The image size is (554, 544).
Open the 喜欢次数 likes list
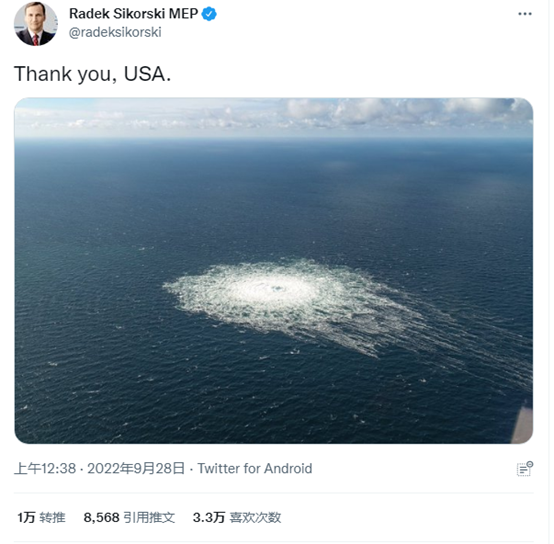255,518
